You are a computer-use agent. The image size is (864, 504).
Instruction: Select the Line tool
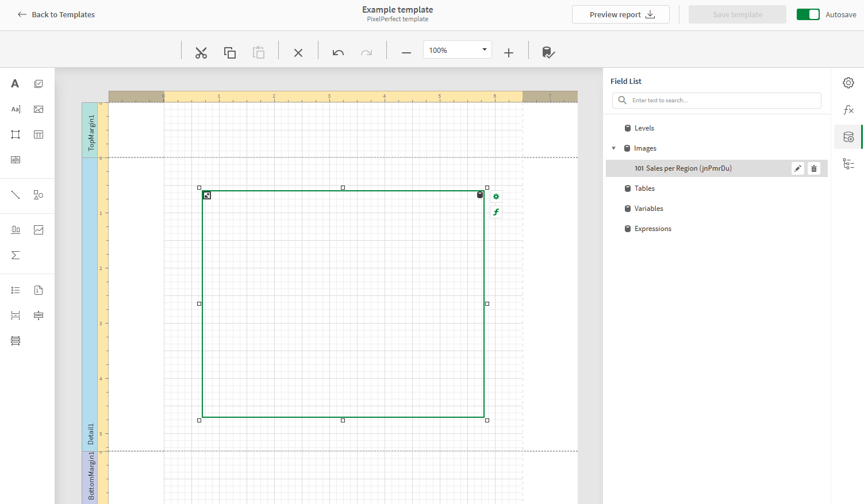coord(15,195)
